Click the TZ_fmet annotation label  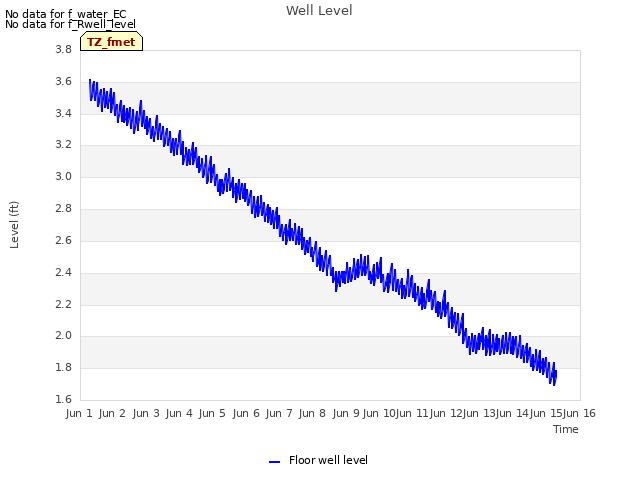coord(111,42)
